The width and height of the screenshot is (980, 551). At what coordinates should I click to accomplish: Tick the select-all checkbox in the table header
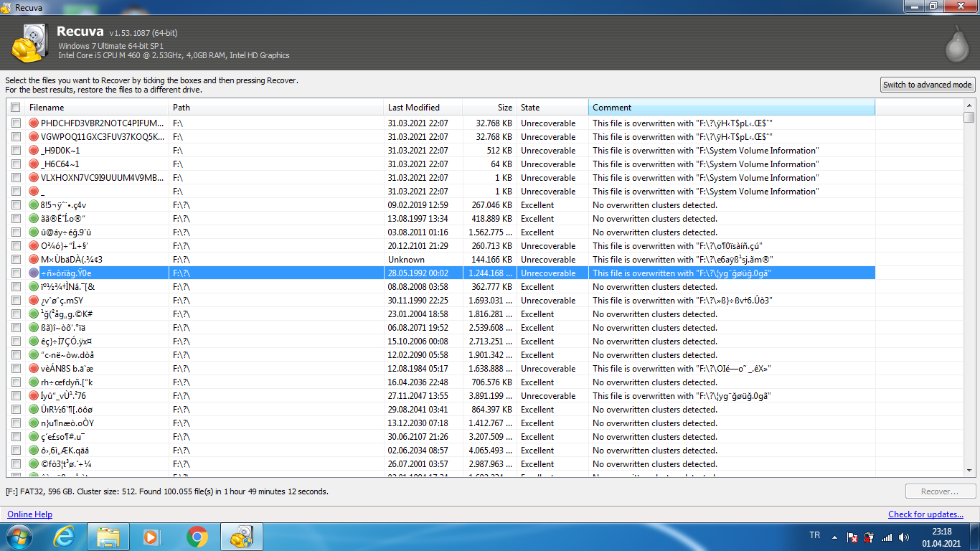pyautogui.click(x=15, y=108)
